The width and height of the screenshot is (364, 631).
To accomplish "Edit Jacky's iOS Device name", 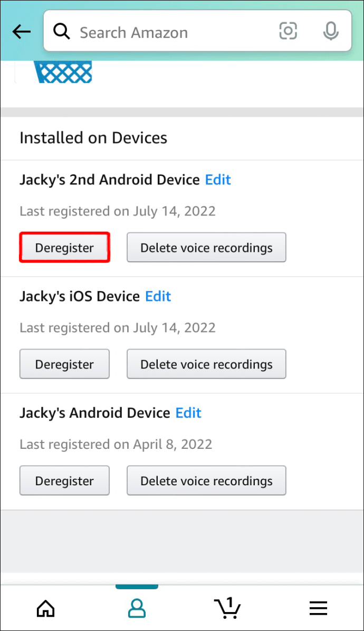I will click(158, 297).
